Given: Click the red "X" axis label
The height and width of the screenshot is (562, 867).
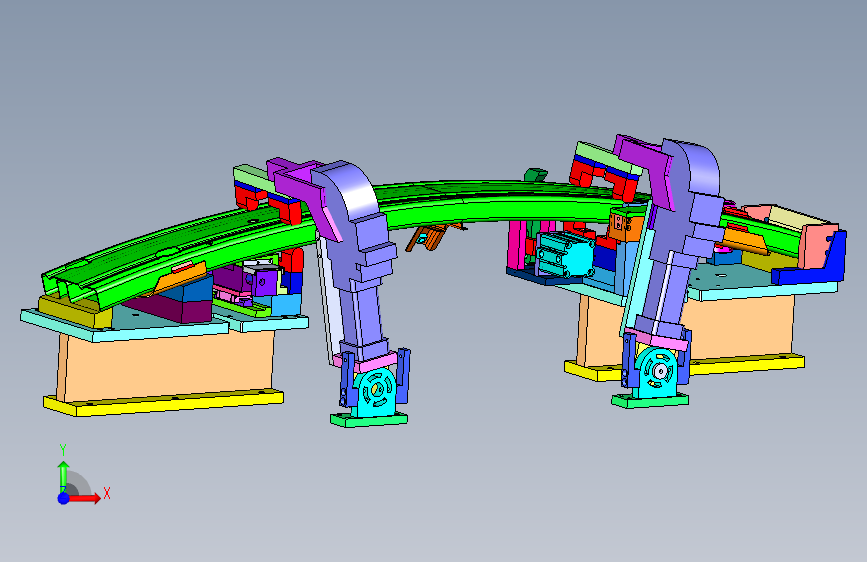Looking at the screenshot, I should tap(107, 493).
